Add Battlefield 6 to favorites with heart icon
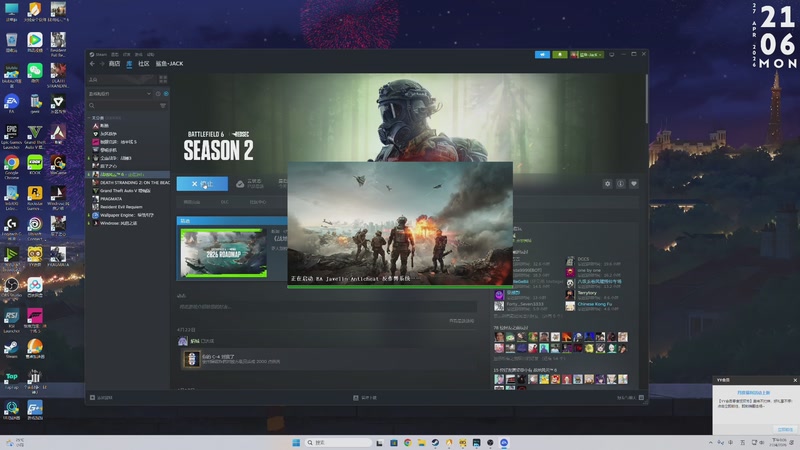The image size is (800, 450). click(634, 184)
